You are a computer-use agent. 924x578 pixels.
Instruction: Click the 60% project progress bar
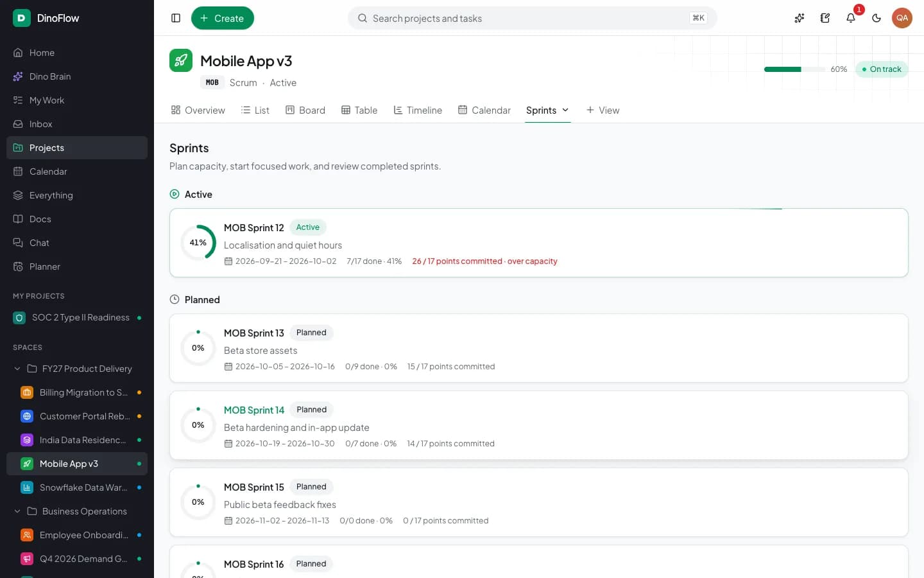(x=794, y=69)
